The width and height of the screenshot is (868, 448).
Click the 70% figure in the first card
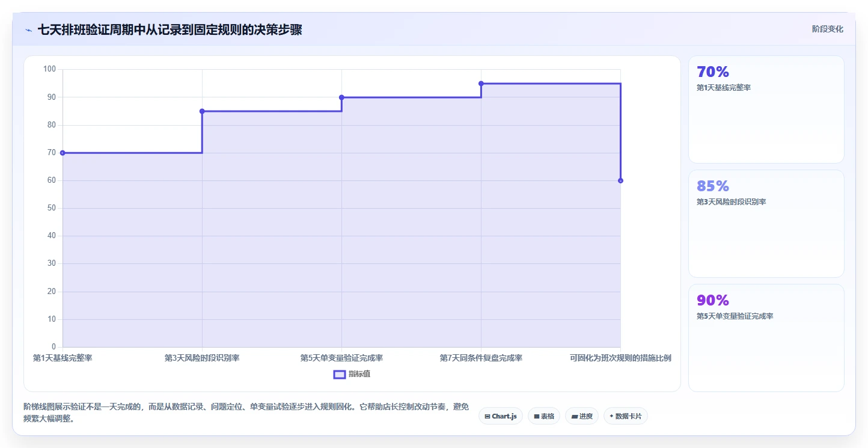pos(713,72)
